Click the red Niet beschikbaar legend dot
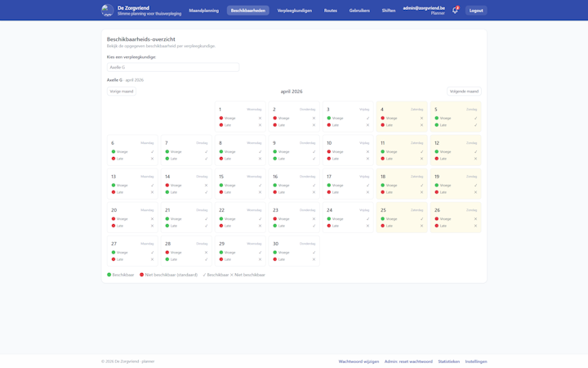The height and width of the screenshot is (368, 588). [142, 275]
